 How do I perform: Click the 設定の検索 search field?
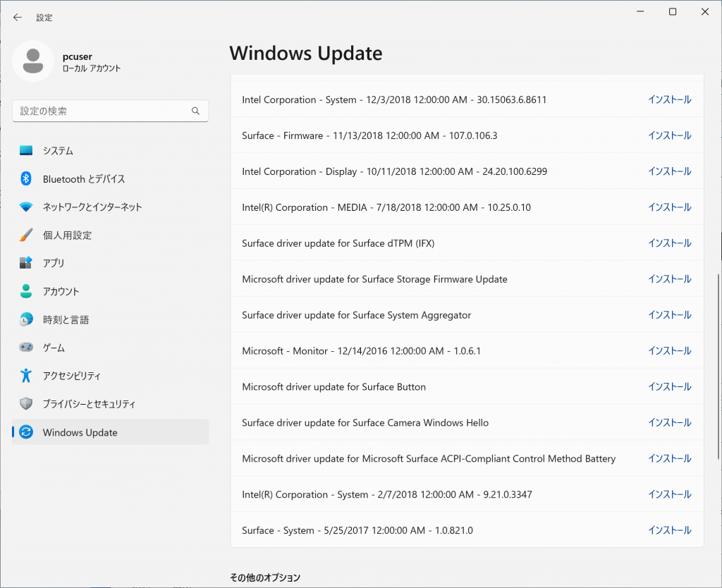coord(111,111)
